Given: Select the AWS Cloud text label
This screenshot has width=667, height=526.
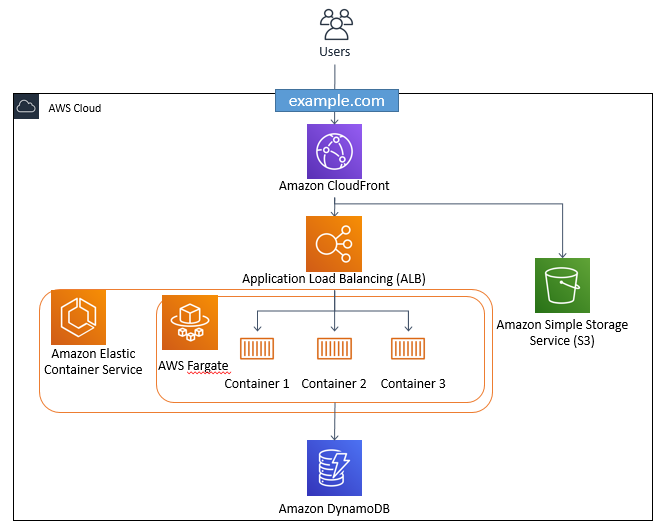Looking at the screenshot, I should tap(75, 108).
